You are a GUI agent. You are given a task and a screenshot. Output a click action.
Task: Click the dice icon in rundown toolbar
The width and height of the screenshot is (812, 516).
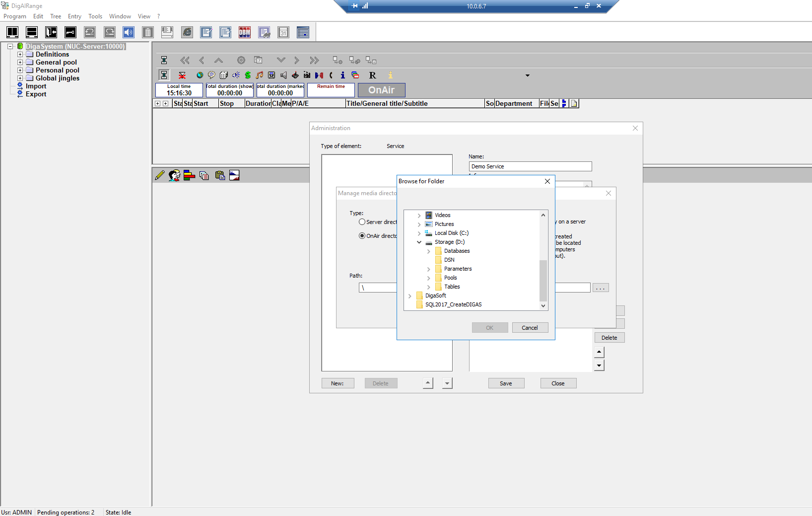(x=224, y=75)
